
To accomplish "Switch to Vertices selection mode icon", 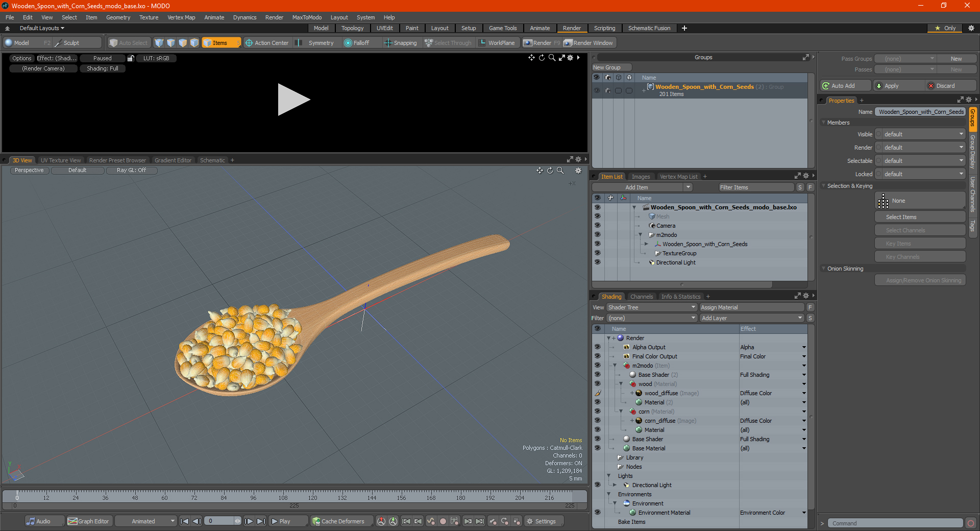I will [159, 43].
